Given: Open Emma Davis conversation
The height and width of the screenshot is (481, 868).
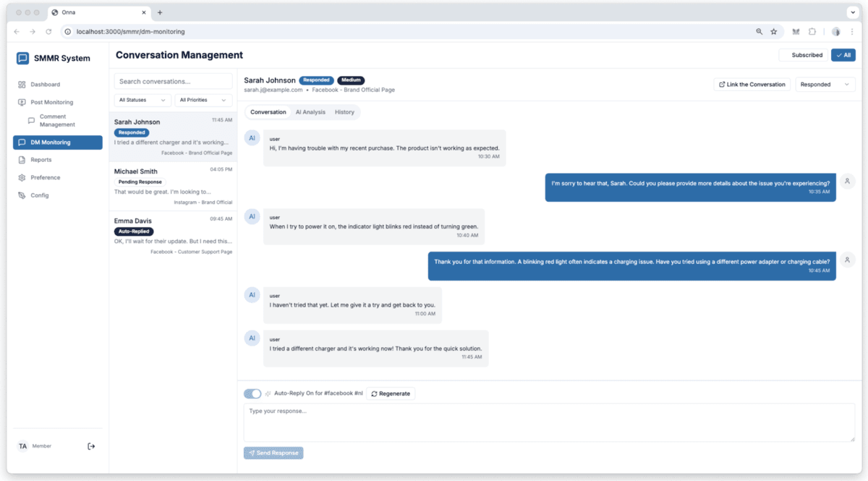Looking at the screenshot, I should 173,236.
